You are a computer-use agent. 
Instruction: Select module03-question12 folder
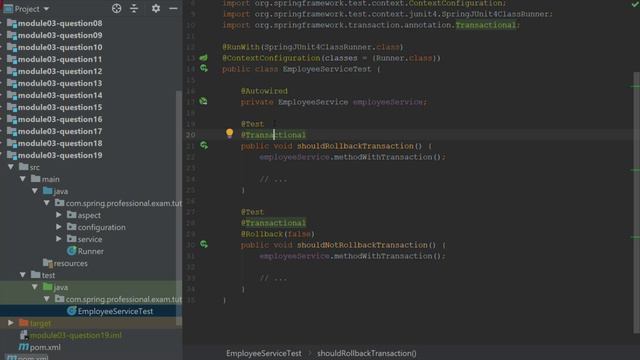60,71
